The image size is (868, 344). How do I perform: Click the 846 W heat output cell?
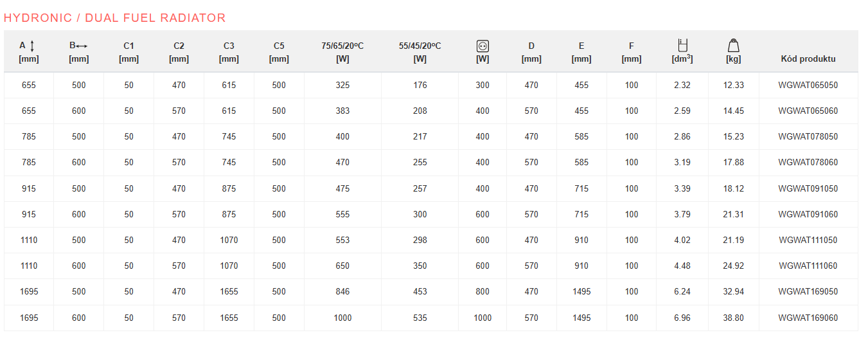click(x=342, y=291)
